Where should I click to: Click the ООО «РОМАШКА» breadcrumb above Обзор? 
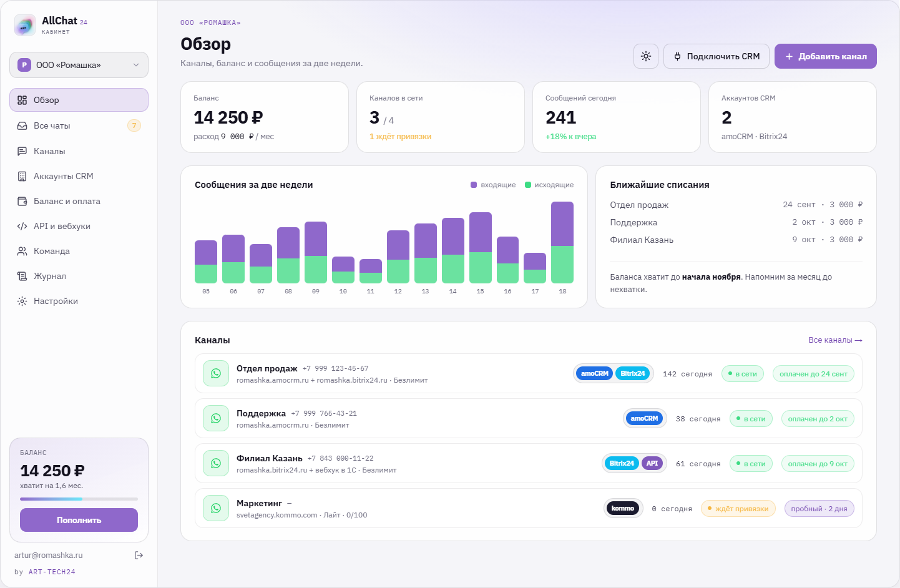[210, 22]
